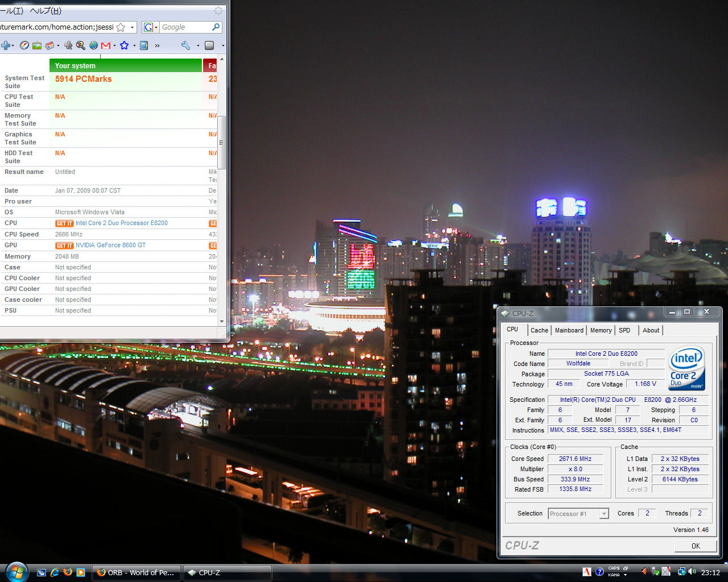Click the gray square toolbar icon
This screenshot has height=582, width=728.
coord(209,45)
